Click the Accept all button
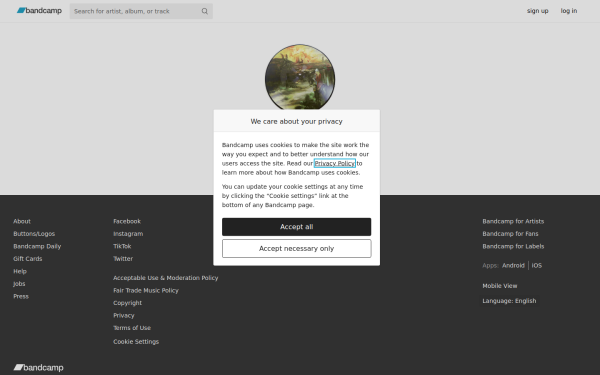 (x=297, y=227)
